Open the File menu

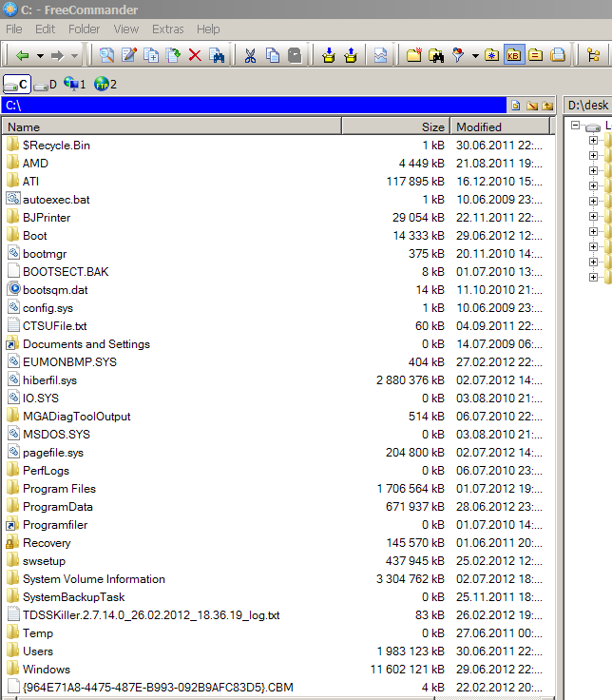(x=14, y=29)
